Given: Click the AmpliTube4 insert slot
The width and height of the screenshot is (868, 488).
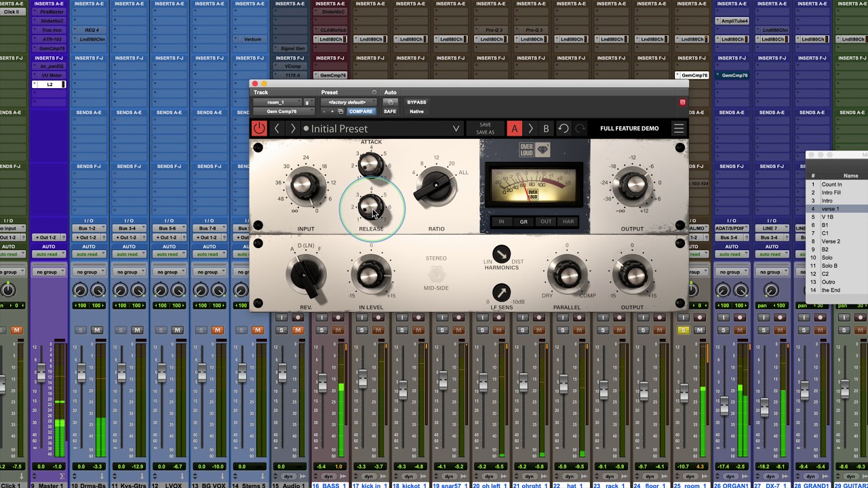Looking at the screenshot, I should tap(731, 21).
